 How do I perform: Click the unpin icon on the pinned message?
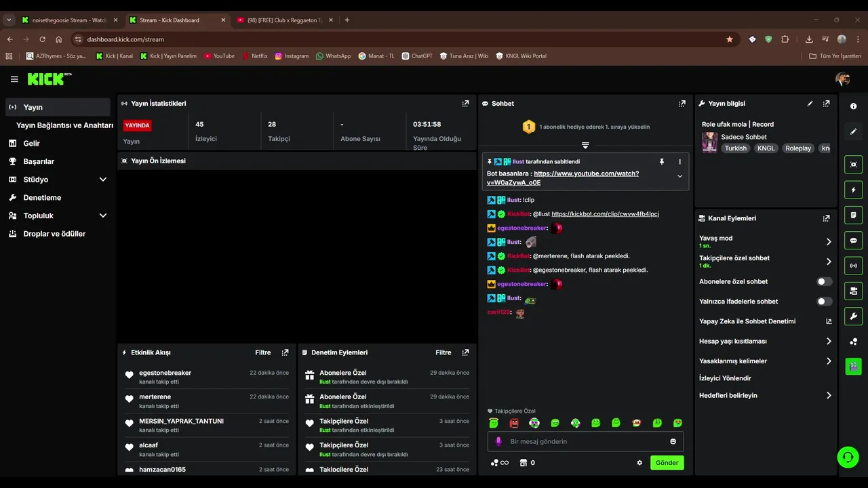point(662,162)
